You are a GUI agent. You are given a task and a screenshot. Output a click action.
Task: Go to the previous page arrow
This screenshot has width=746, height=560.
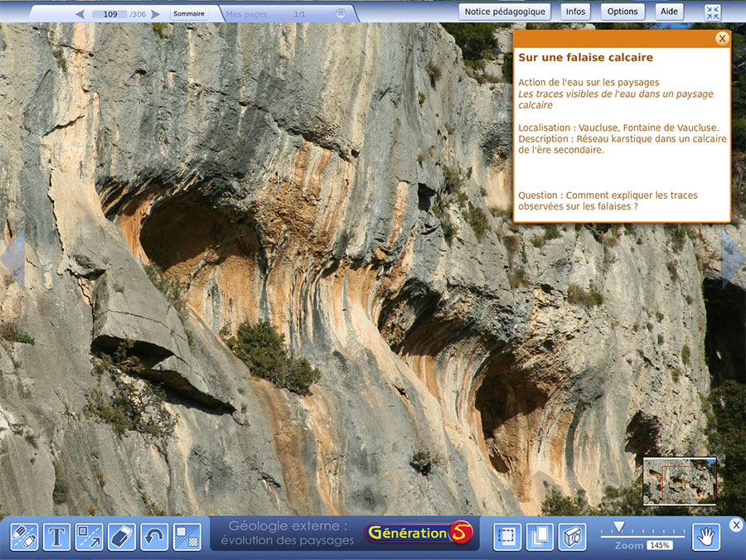pos(80,14)
